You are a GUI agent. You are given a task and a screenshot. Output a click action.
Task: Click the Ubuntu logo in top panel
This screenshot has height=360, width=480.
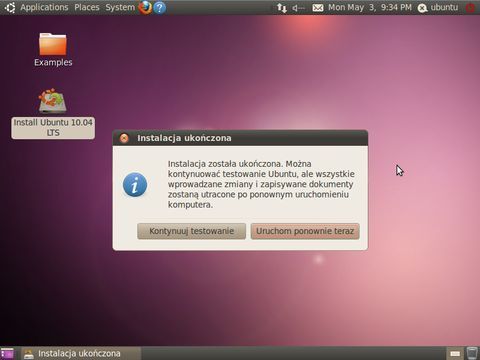click(10, 7)
